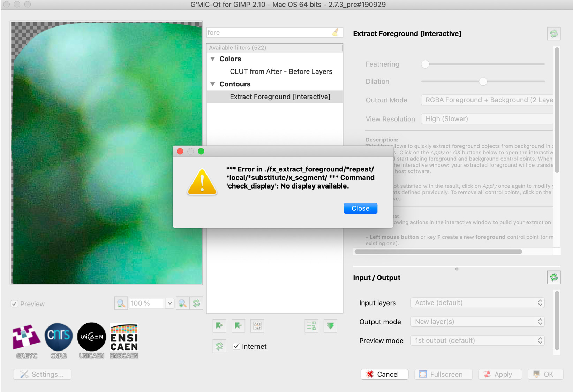
Task: Open the Input layers dropdown
Action: 477,303
